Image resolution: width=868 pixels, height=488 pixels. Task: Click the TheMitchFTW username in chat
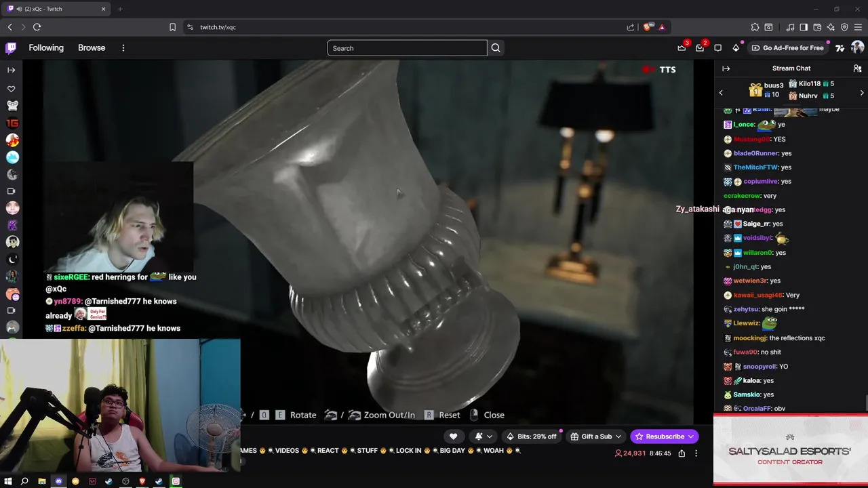755,167
